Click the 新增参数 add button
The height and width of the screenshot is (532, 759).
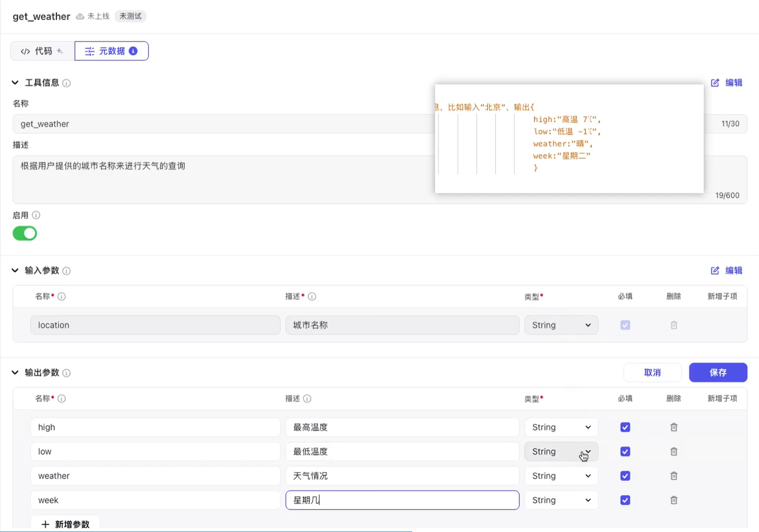pos(65,524)
